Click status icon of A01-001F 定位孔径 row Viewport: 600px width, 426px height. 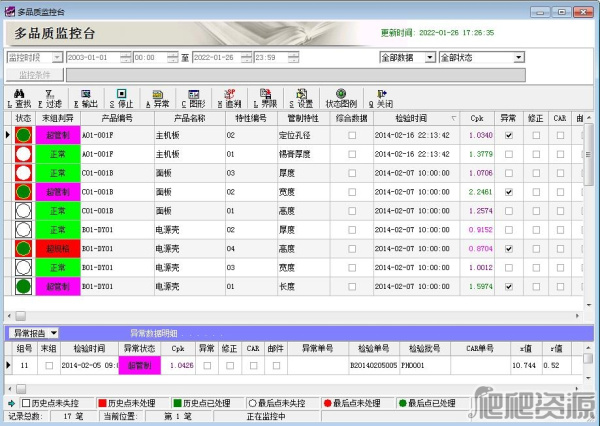23,135
